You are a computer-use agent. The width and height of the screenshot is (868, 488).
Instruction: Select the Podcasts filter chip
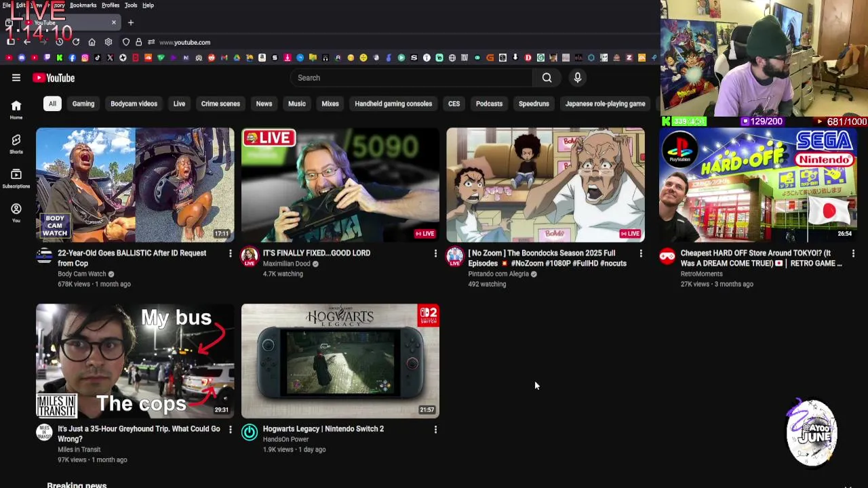(x=489, y=104)
